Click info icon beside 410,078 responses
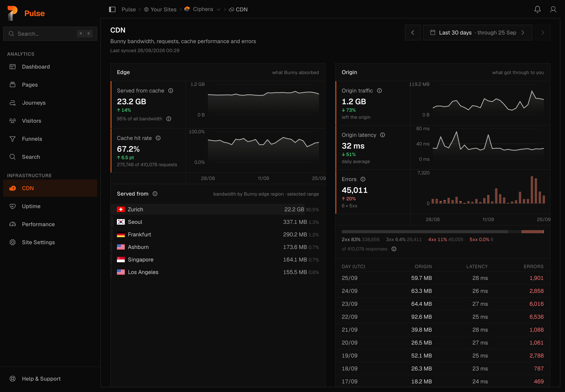Screen dimensions: 565x392 [394, 249]
